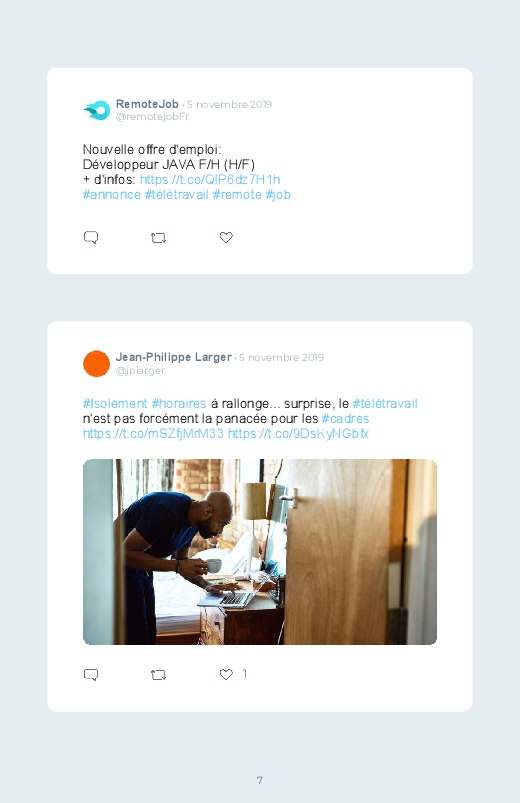Click Jean-Philippe Larger's orange avatar
This screenshot has width=520, height=803.
tap(96, 364)
